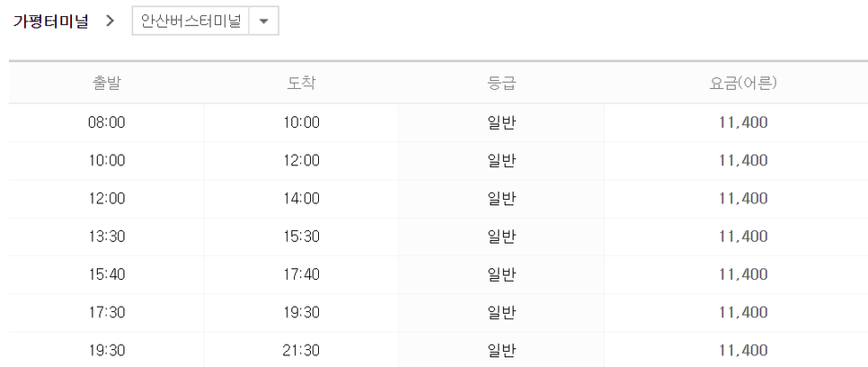Image resolution: width=868 pixels, height=367 pixels.
Task: Select the 10:00 departure time cell
Action: click(x=106, y=160)
